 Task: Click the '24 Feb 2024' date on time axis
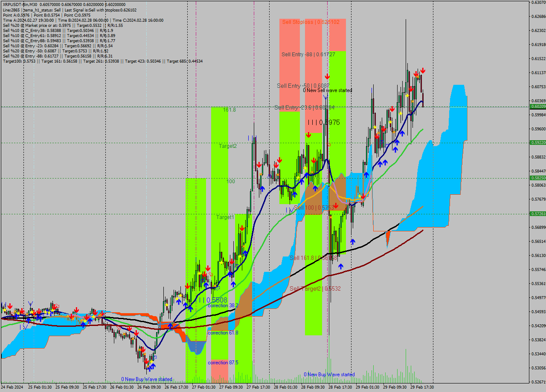pos(12,387)
